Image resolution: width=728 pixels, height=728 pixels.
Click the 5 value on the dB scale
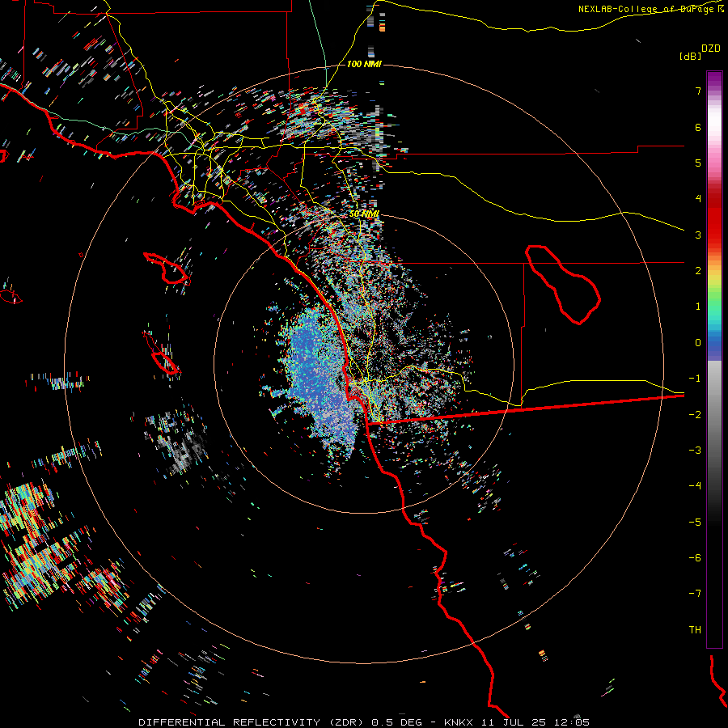[698, 163]
